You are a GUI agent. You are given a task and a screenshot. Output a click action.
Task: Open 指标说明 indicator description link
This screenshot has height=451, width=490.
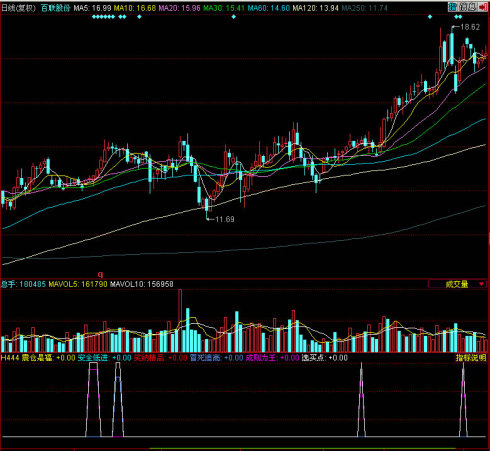(x=471, y=358)
